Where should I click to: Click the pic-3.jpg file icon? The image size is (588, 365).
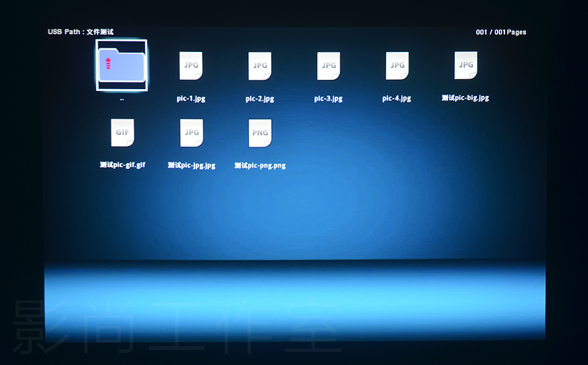pos(329,66)
